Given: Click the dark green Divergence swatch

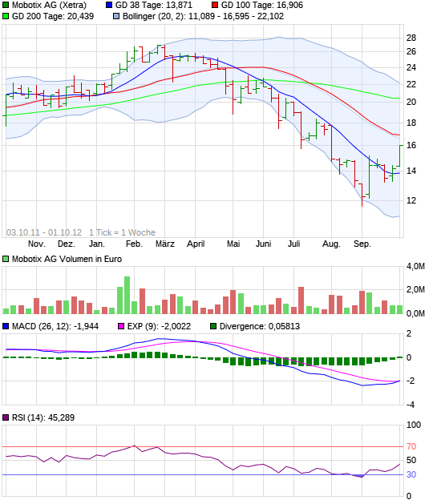Looking at the screenshot, I should tap(213, 327).
